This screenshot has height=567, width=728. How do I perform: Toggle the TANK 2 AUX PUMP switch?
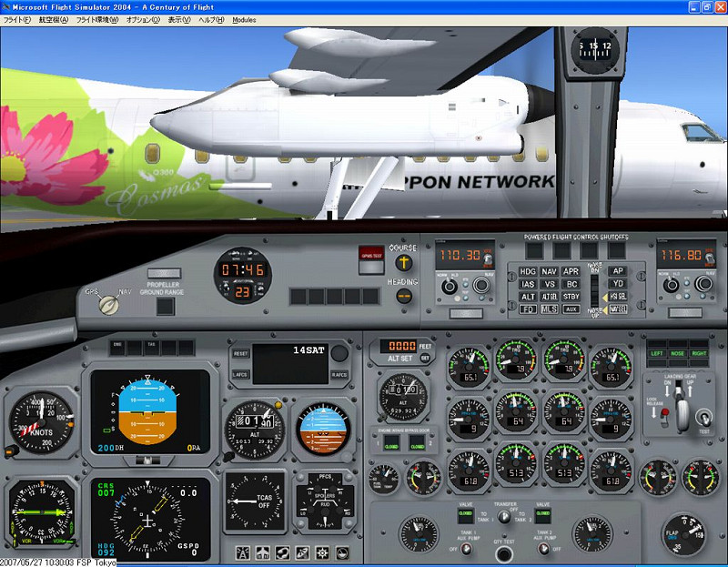[x=543, y=549]
